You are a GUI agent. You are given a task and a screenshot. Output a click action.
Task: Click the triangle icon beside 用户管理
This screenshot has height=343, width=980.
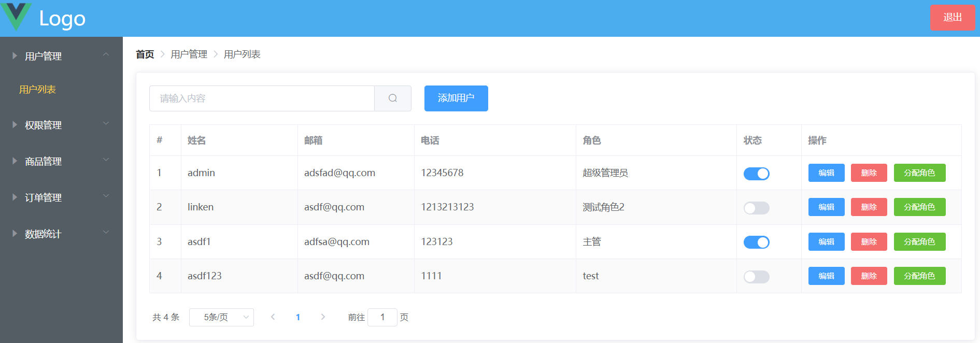pos(15,55)
